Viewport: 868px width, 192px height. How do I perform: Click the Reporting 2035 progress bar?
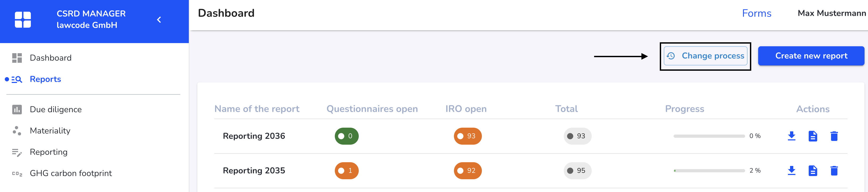[709, 171]
